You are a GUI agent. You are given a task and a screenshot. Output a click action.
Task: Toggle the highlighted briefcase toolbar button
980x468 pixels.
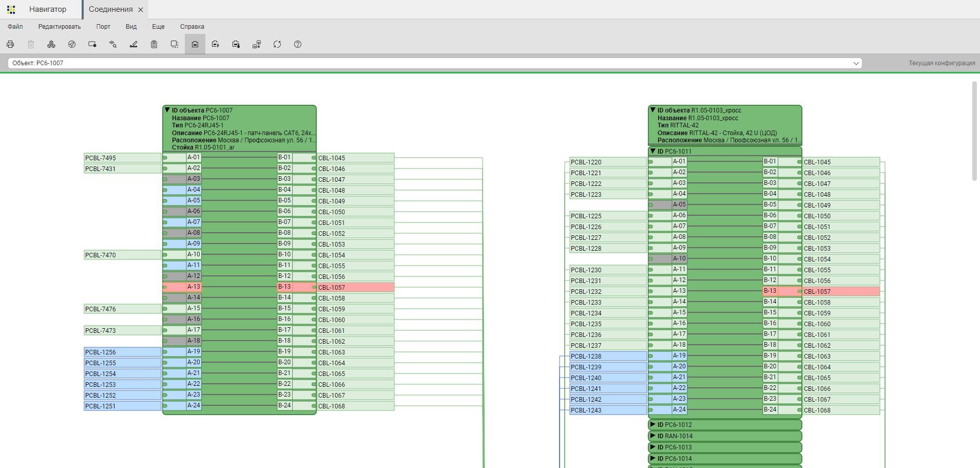point(195,45)
